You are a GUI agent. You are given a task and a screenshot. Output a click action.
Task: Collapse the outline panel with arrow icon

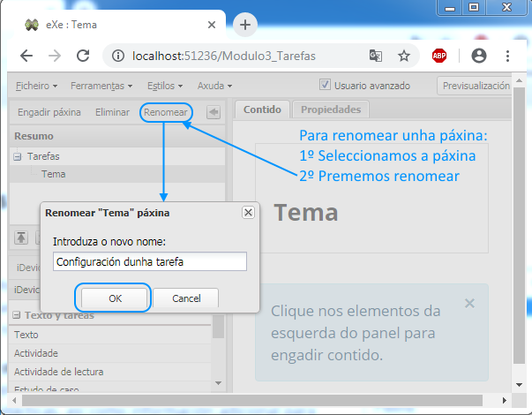tap(214, 112)
